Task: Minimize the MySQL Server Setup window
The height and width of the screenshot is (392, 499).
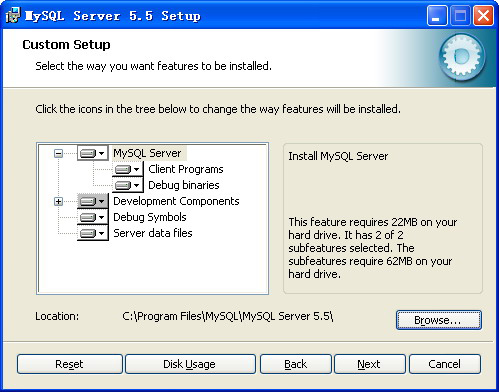Action: [x=437, y=16]
